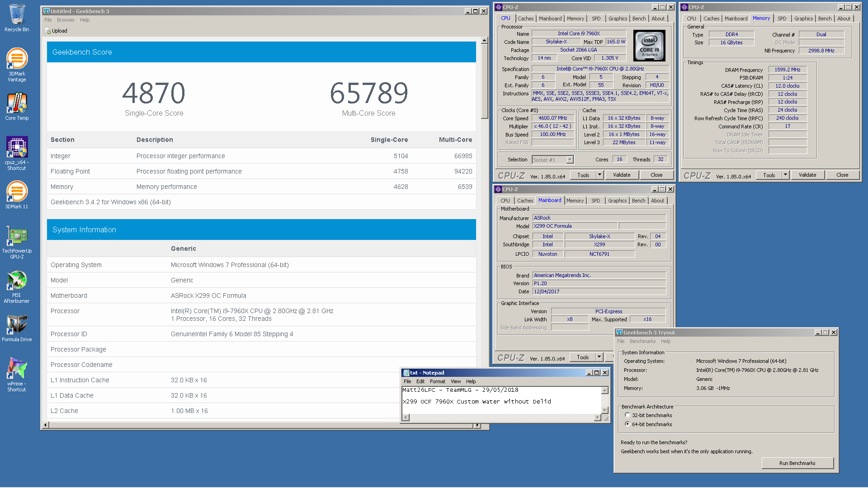Click the Floating Point row label
Screen dimensions: 868x488
pos(70,171)
